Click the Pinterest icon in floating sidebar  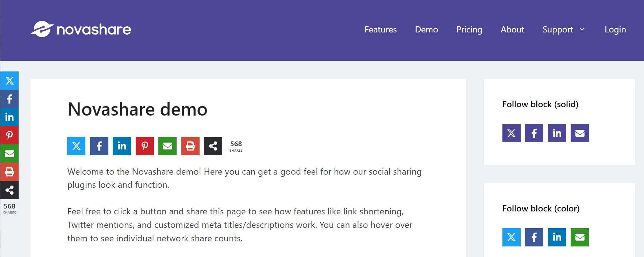click(9, 135)
